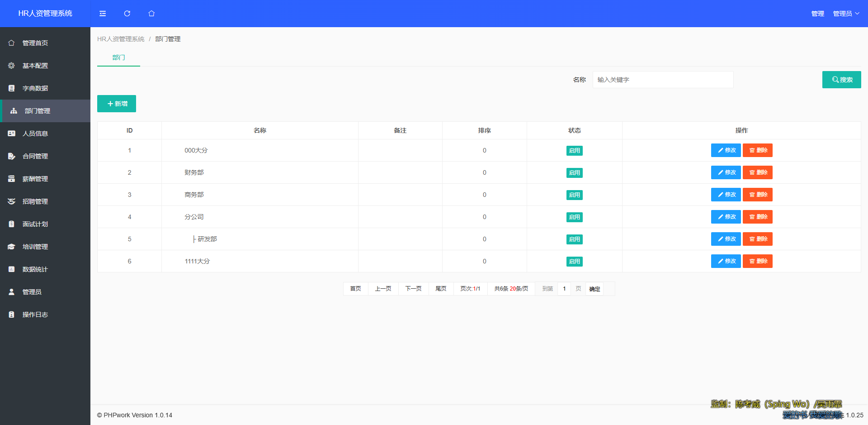Toggle the 启用 status of 1111大分
Screen dimensions: 868x425
click(x=574, y=262)
